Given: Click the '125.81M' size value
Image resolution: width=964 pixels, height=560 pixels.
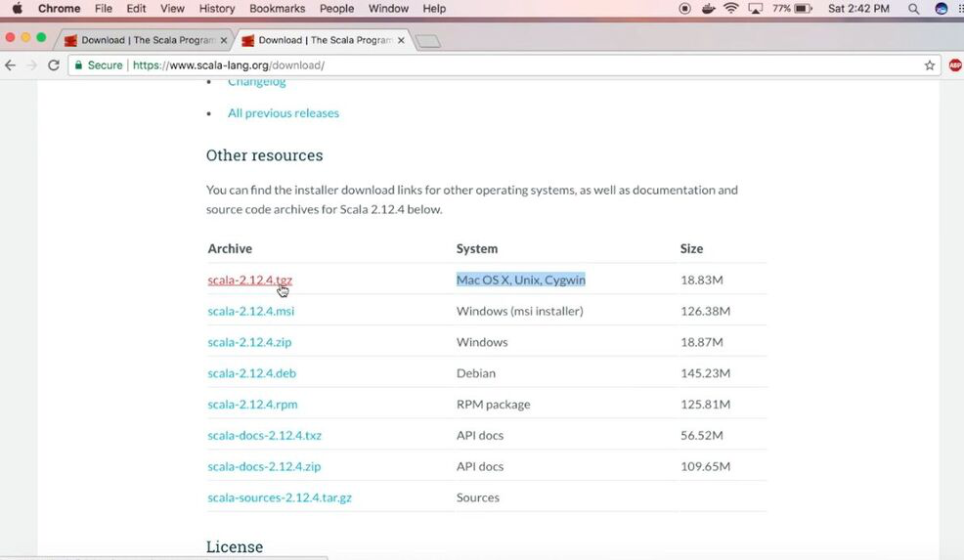Looking at the screenshot, I should coord(705,405).
